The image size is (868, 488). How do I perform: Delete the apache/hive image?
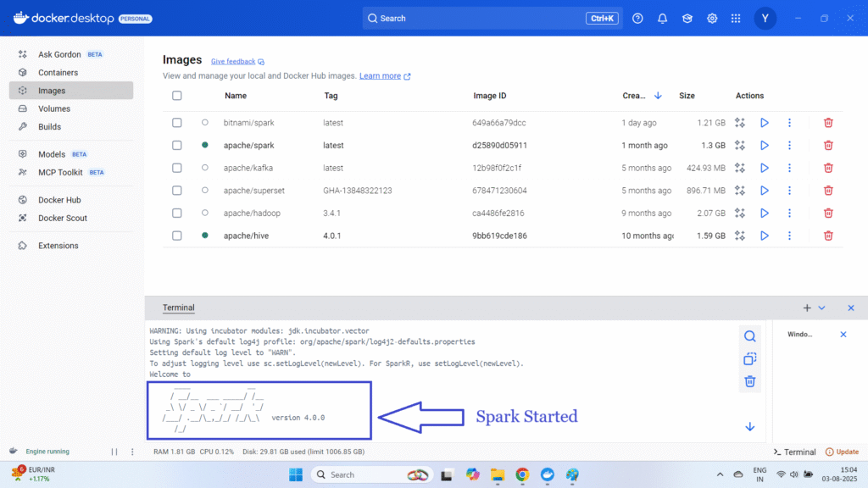[828, 236]
